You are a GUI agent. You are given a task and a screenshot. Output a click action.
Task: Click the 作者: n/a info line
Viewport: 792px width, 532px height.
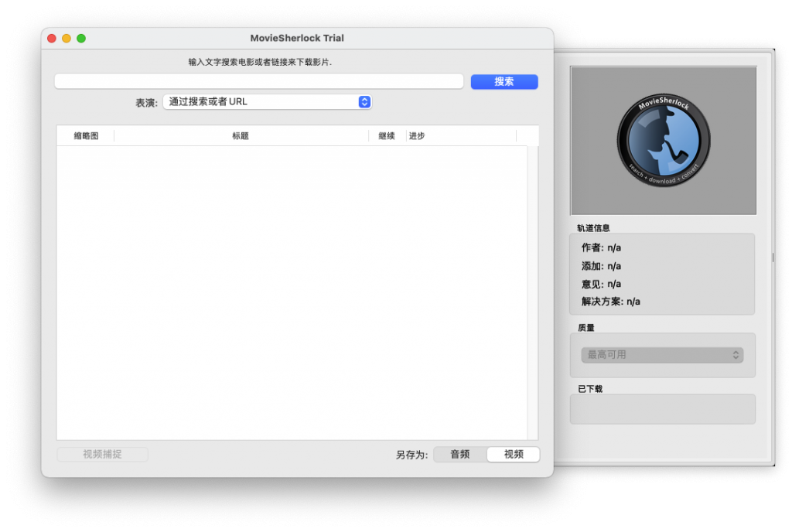pos(601,248)
